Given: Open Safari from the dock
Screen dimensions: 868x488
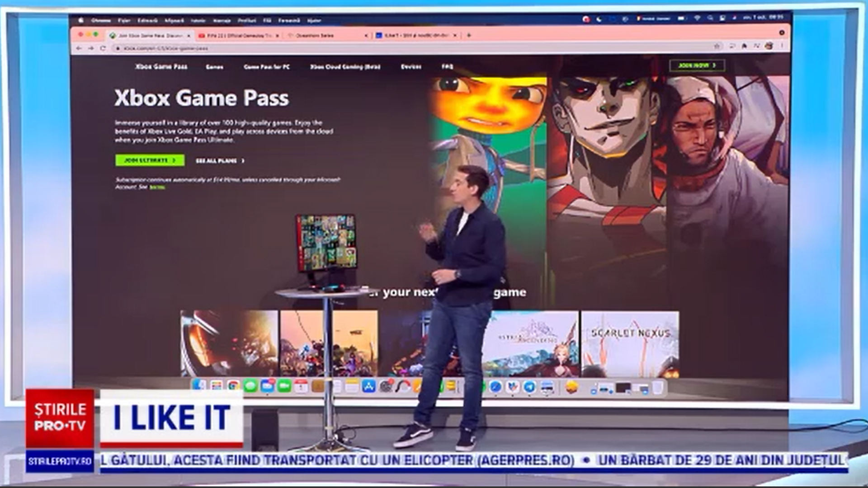Looking at the screenshot, I should 495,387.
